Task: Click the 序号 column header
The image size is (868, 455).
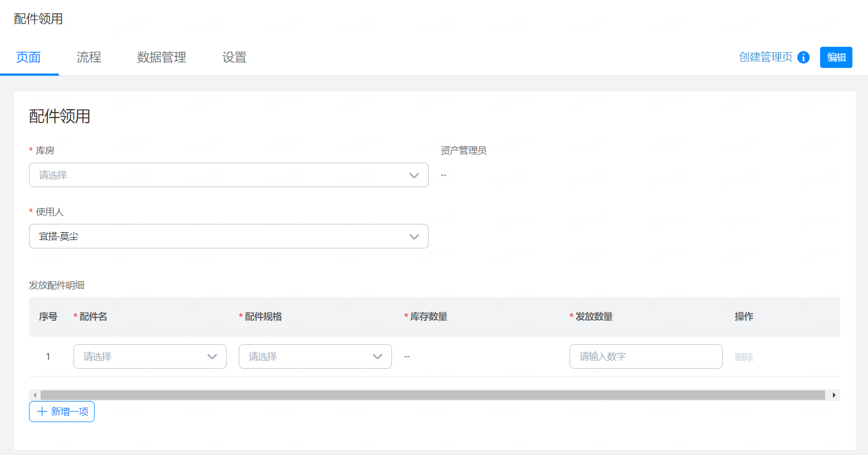Action: 48,316
